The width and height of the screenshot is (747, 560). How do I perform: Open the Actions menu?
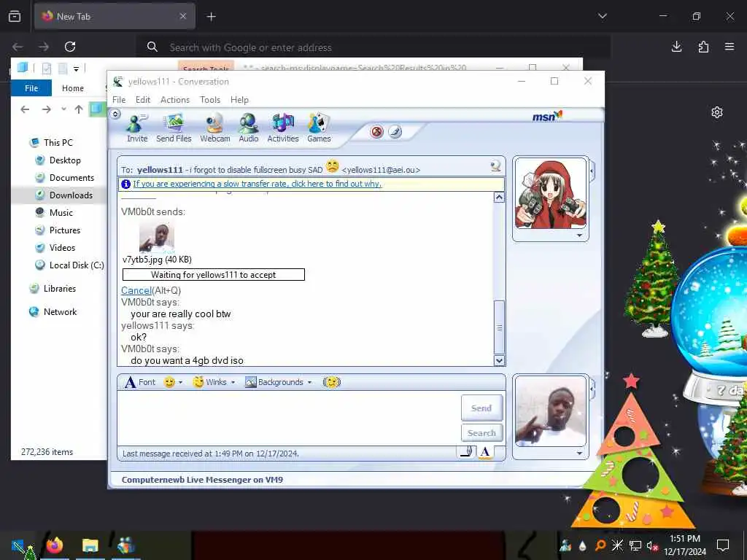coord(175,99)
